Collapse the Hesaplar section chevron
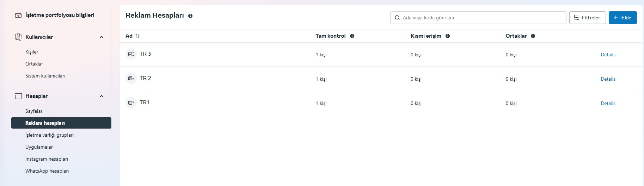 click(102, 96)
